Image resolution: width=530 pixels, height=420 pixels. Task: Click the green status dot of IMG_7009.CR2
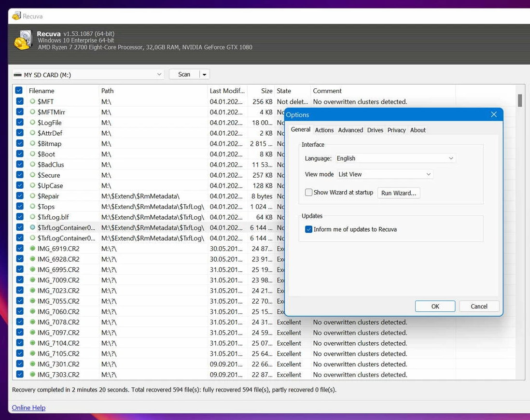tap(32, 280)
